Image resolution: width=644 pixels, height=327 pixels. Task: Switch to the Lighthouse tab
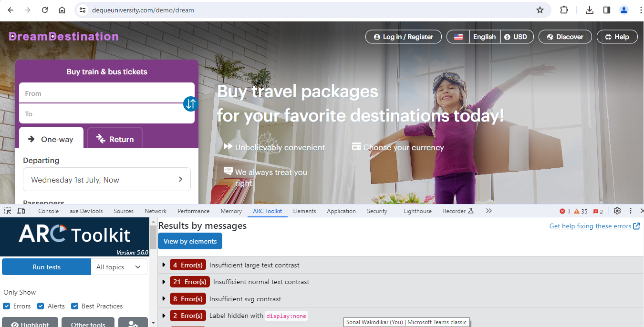pyautogui.click(x=417, y=211)
